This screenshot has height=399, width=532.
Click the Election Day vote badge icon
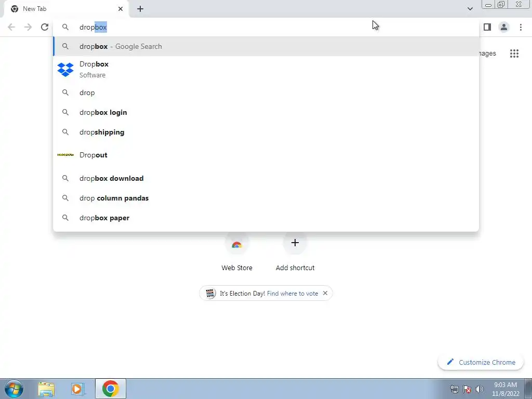pyautogui.click(x=210, y=293)
